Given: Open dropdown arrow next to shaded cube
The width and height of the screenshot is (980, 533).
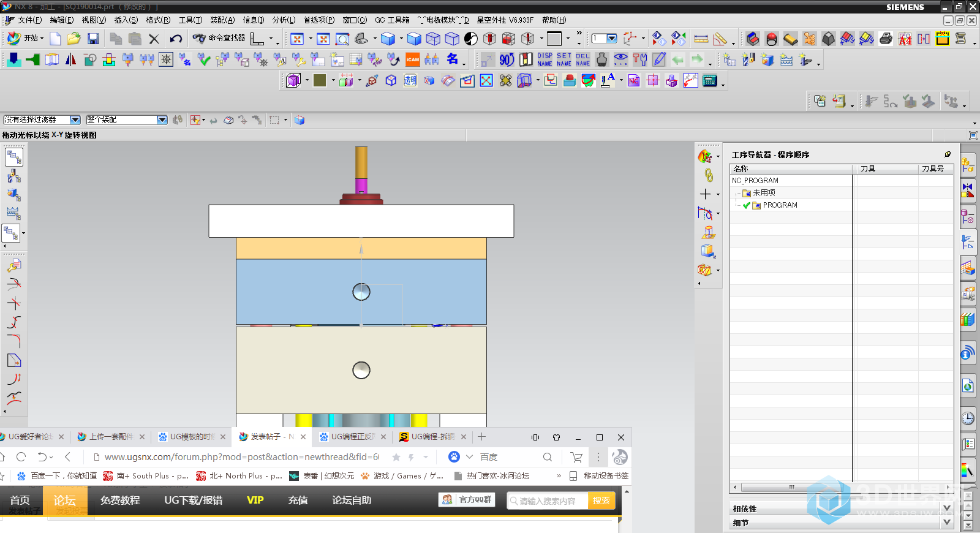Looking at the screenshot, I should [401, 39].
